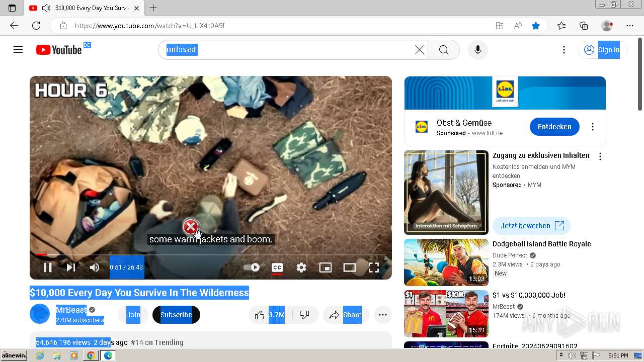Go to YouTube home via logo
This screenshot has height=362, width=644.
pyautogui.click(x=59, y=50)
